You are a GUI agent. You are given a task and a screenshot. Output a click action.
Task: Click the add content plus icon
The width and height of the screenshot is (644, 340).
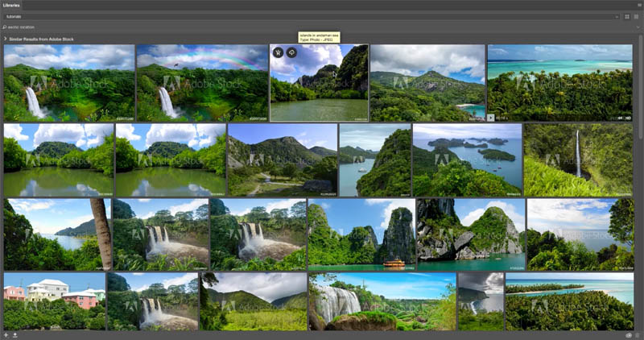(6, 335)
